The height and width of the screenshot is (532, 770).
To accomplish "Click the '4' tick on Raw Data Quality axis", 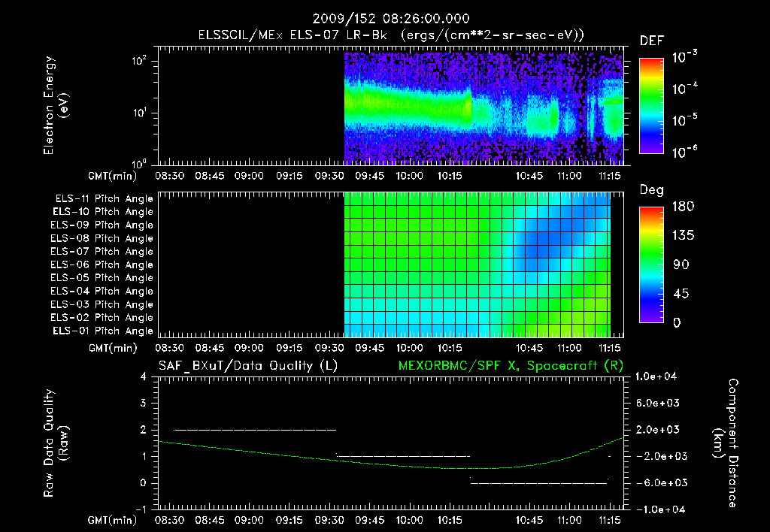I will 144,376.
